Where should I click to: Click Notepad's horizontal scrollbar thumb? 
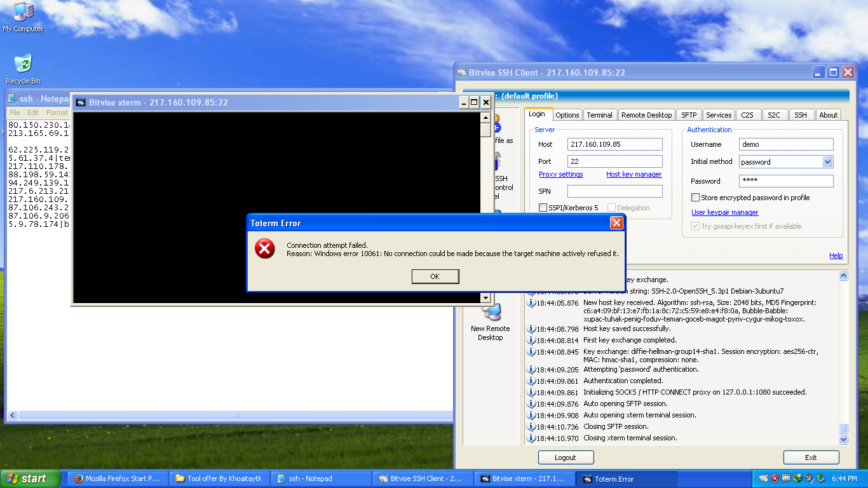(x=236, y=415)
